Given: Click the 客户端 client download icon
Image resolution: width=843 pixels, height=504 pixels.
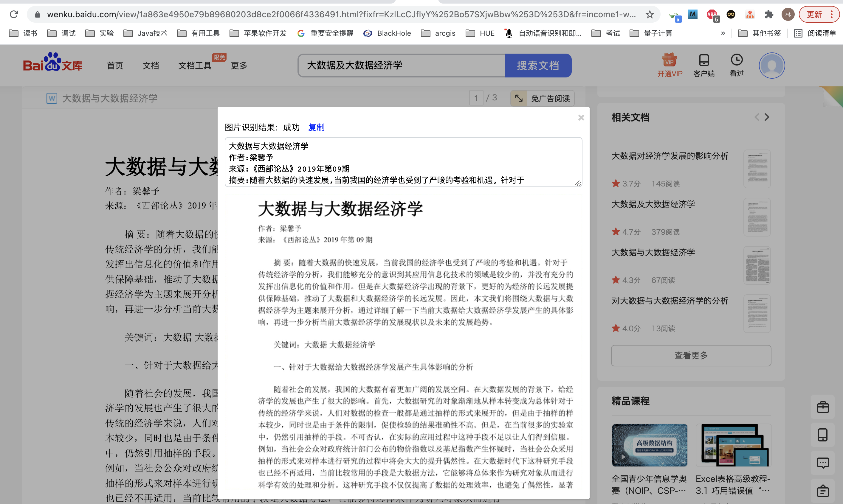Looking at the screenshot, I should pos(704,61).
